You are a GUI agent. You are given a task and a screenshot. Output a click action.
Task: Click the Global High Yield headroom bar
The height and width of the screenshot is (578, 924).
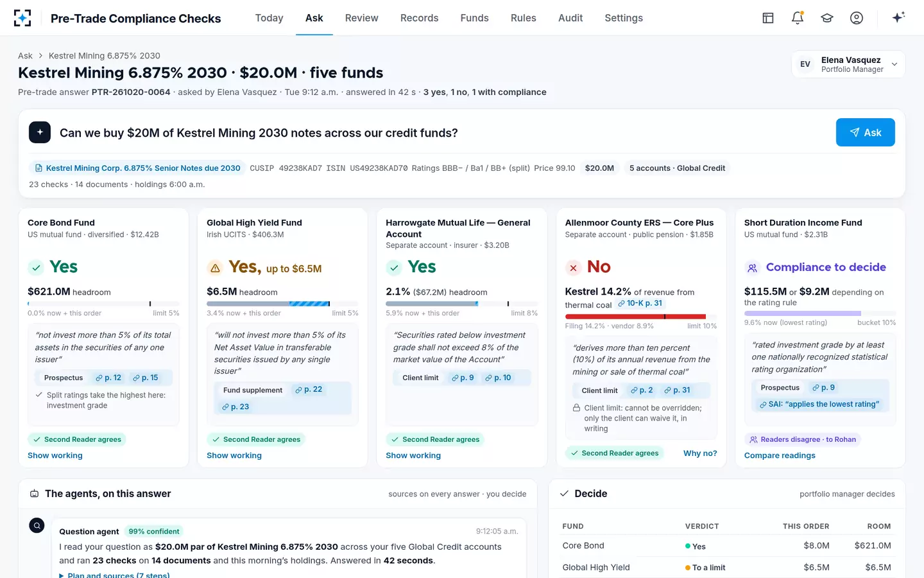(282, 304)
